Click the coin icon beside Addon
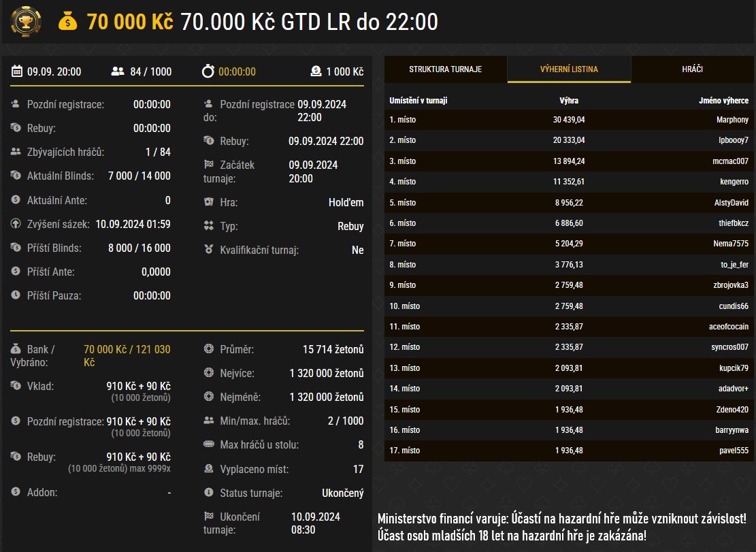756x552 pixels. pos(16,491)
